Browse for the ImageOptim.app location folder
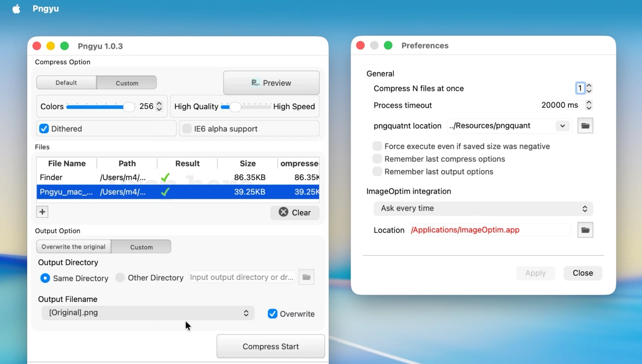The width and height of the screenshot is (642, 364). click(585, 230)
